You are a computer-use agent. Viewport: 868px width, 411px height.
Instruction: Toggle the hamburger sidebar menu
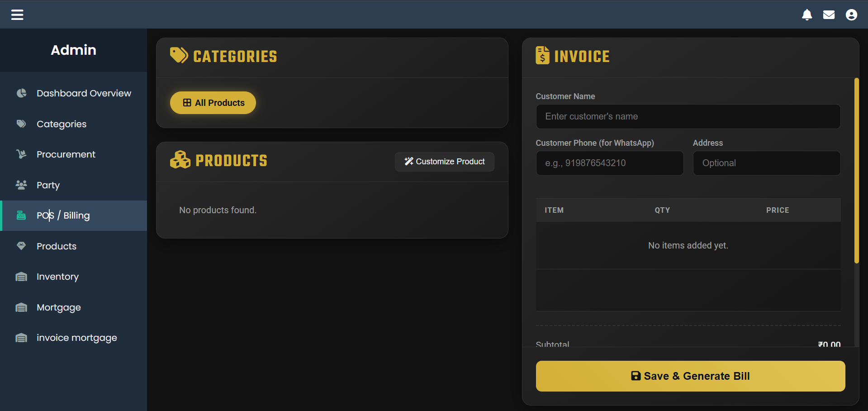click(17, 15)
